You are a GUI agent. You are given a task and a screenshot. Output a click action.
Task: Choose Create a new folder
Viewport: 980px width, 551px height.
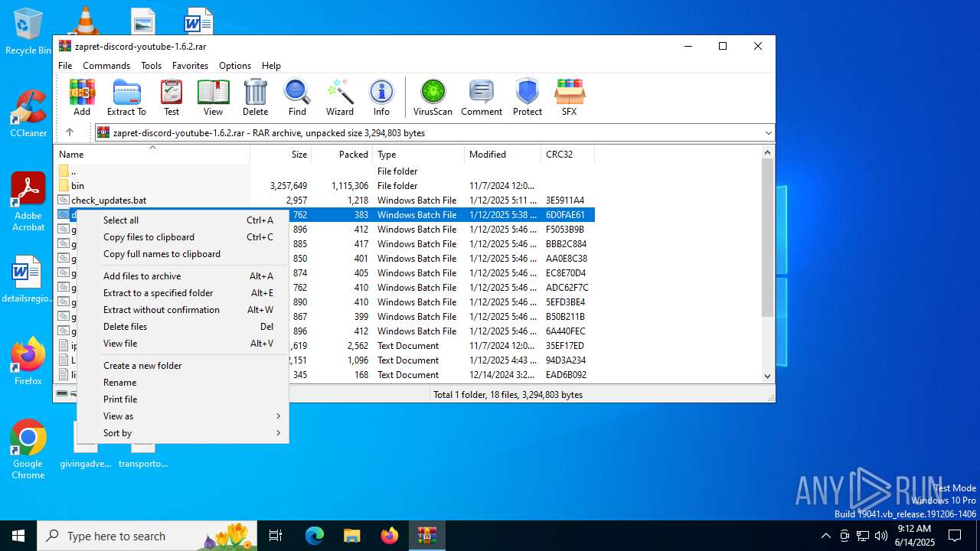tap(183, 366)
